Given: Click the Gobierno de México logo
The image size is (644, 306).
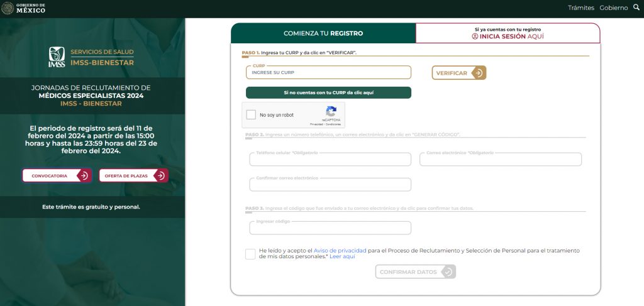Looking at the screenshot, I should pyautogui.click(x=23, y=8).
